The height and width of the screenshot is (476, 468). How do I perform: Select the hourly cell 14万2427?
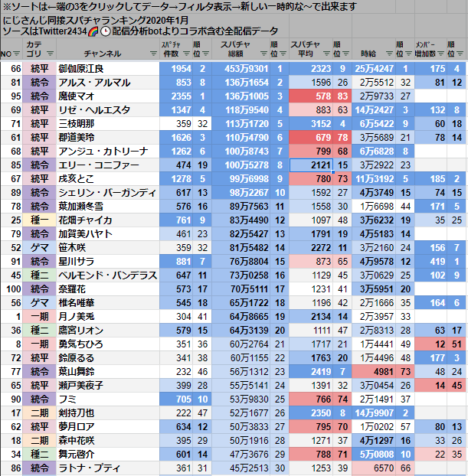(x=374, y=110)
